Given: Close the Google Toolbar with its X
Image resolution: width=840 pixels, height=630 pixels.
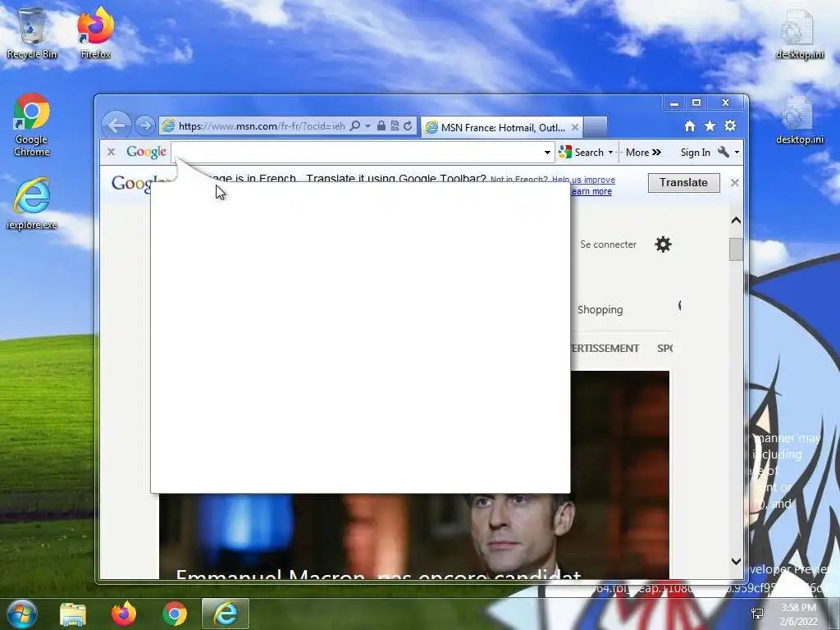Looking at the screenshot, I should [x=111, y=152].
